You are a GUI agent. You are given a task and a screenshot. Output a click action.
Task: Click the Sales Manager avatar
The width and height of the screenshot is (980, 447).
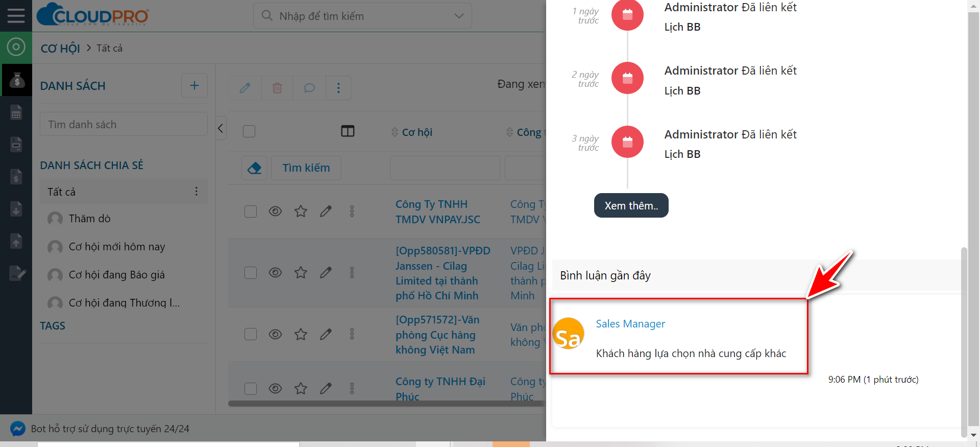568,333
